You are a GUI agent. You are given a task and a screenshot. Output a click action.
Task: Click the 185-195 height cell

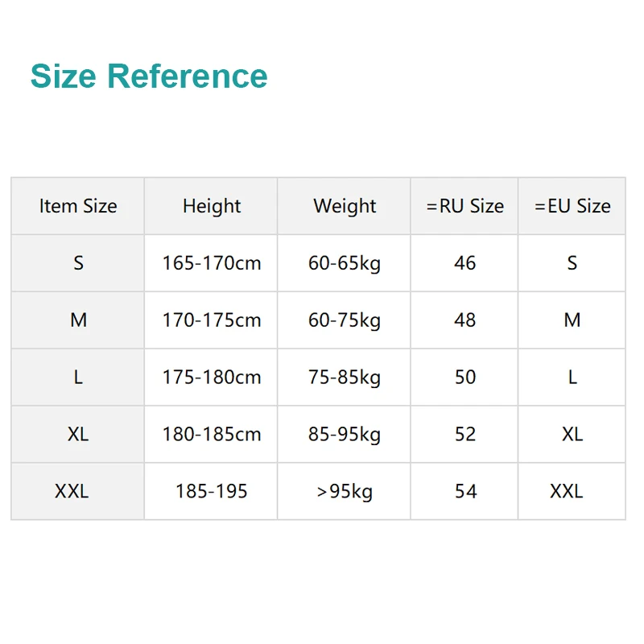click(x=212, y=492)
